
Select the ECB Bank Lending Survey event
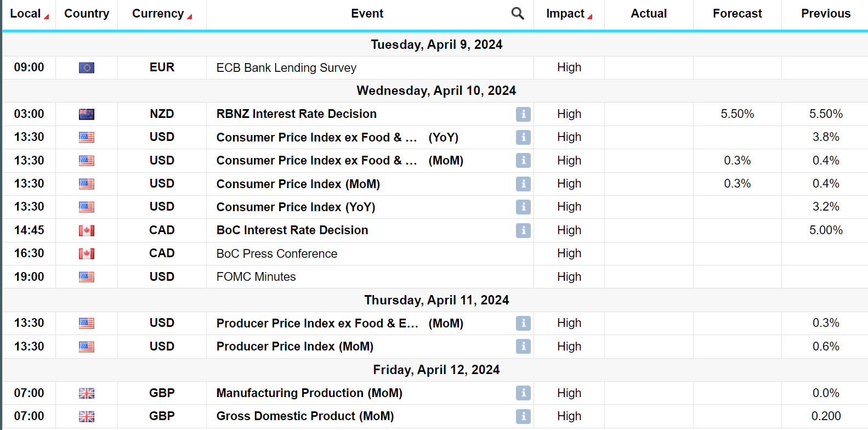tap(286, 67)
